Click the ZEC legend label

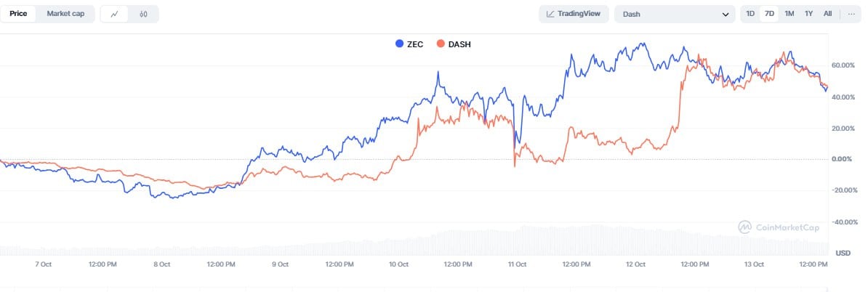pyautogui.click(x=415, y=44)
